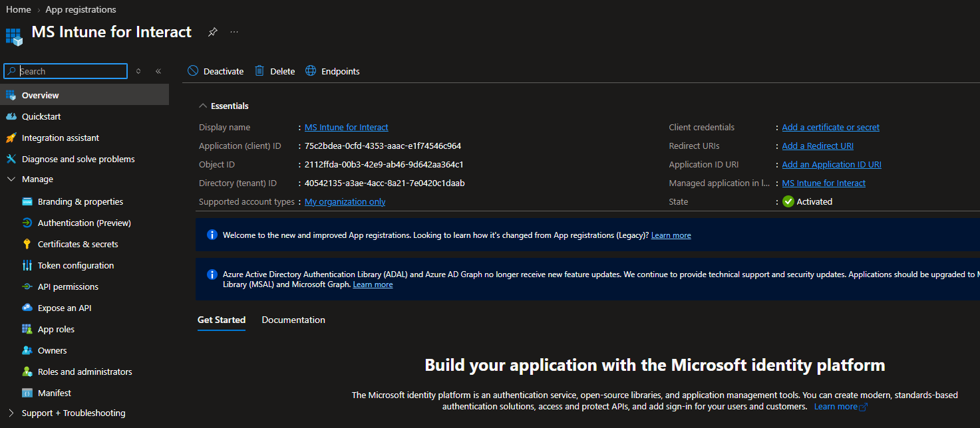Click the API permissions icon
980x428 pixels.
point(27,286)
